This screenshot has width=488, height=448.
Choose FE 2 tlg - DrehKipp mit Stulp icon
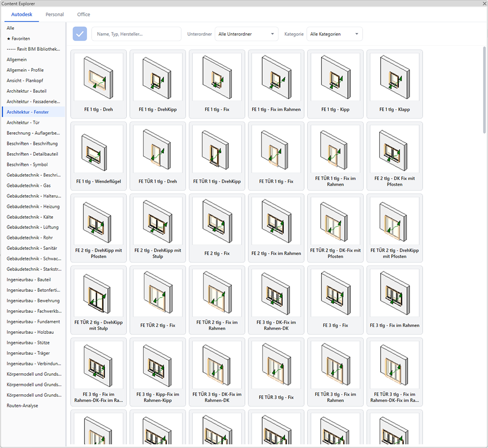point(158,221)
